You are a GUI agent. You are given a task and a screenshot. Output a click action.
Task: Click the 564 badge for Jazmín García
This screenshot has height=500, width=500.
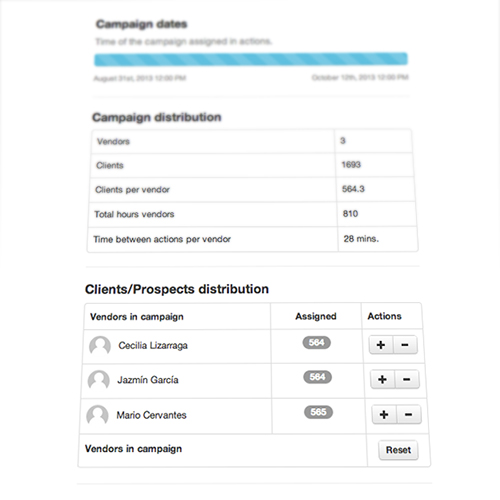pos(317,377)
